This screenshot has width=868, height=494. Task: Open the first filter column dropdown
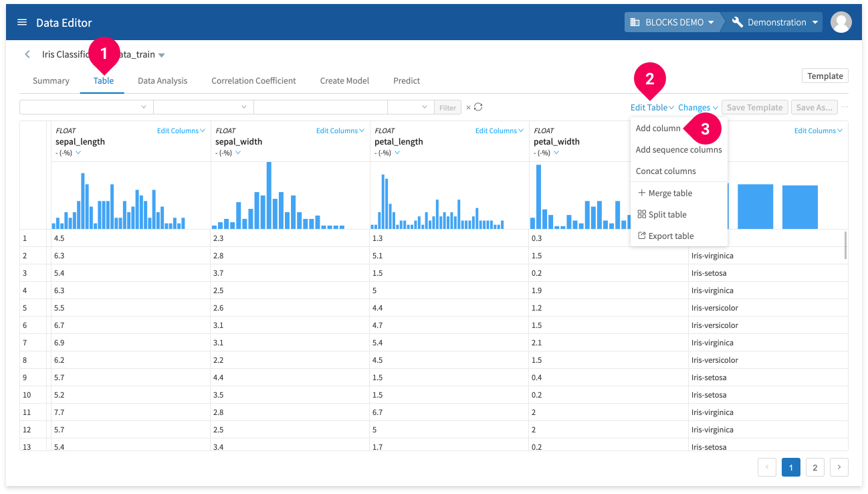point(86,107)
